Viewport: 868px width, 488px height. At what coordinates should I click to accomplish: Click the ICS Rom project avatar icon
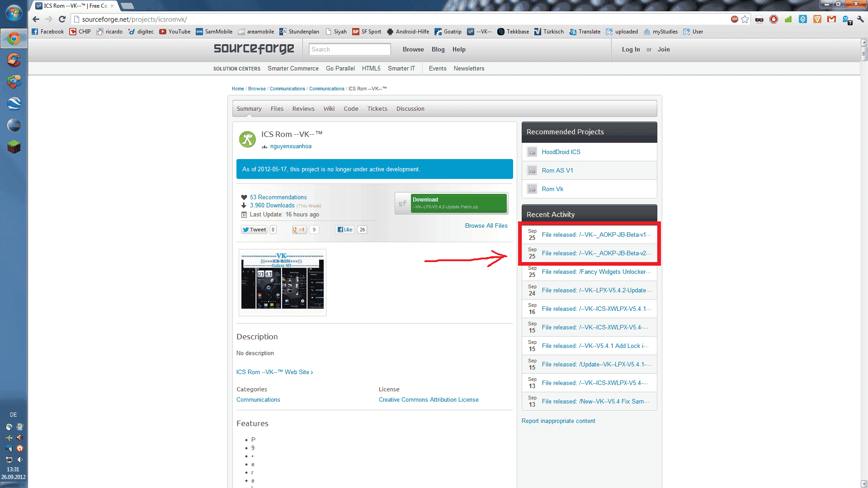(x=247, y=139)
